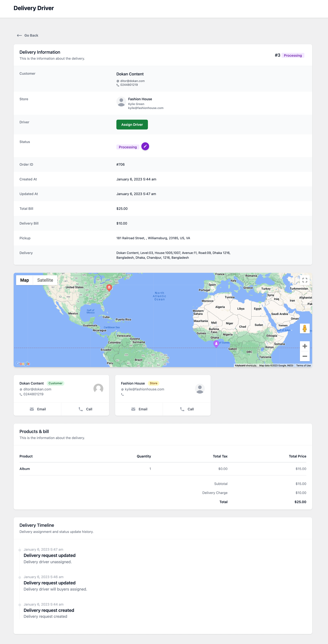This screenshot has width=328, height=644.
Task: Click the Total Bill value $25.00
Action: click(x=122, y=209)
